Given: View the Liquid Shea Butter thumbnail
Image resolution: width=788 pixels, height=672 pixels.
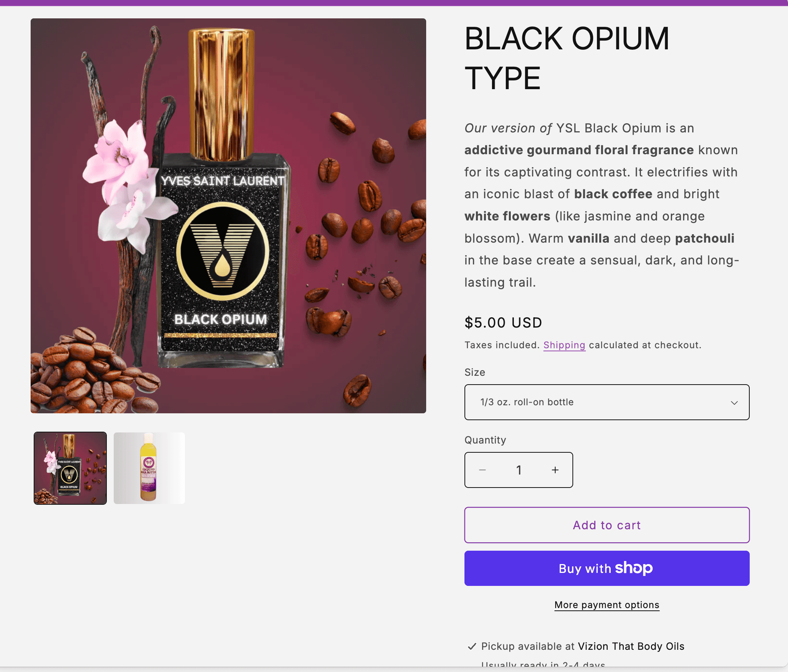Looking at the screenshot, I should click(x=149, y=468).
